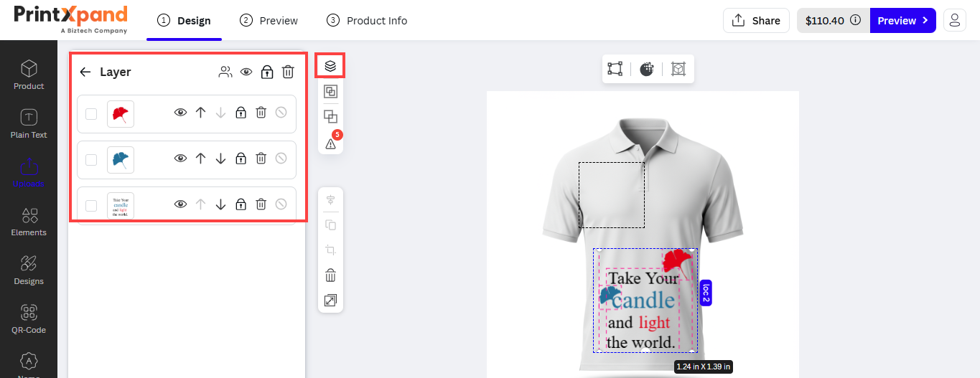Lock the blue leaf layer
This screenshot has width=980, height=378.
pyautogui.click(x=241, y=159)
